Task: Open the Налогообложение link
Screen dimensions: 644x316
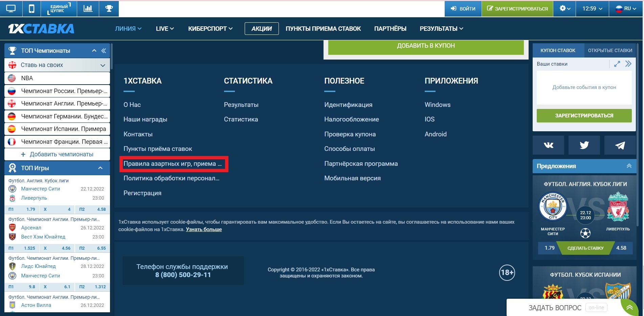Action: 352,119
